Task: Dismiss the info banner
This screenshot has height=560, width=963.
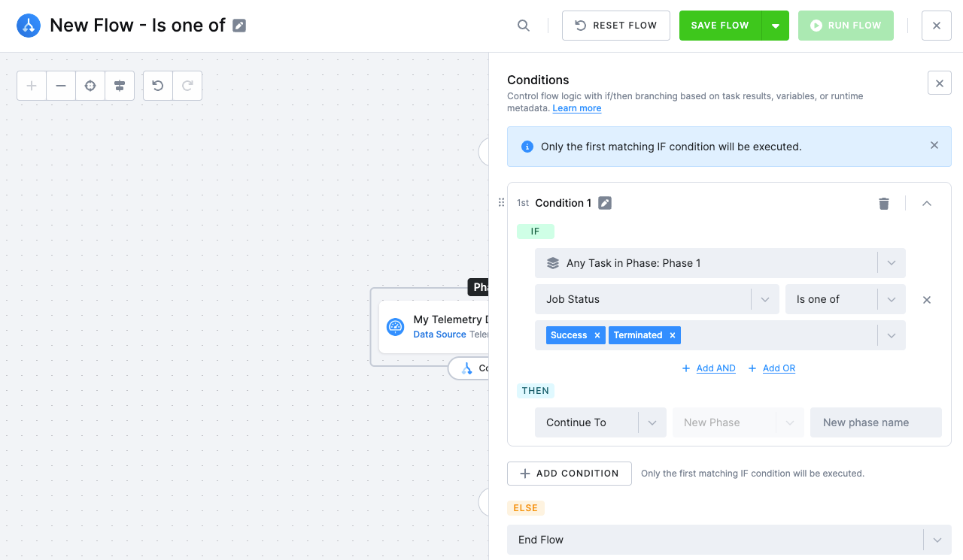Action: click(x=934, y=146)
